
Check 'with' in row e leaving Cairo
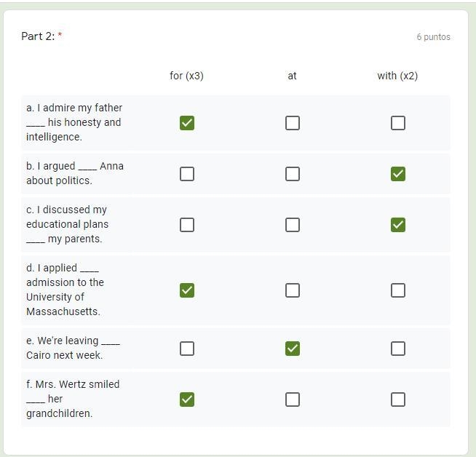pos(397,349)
